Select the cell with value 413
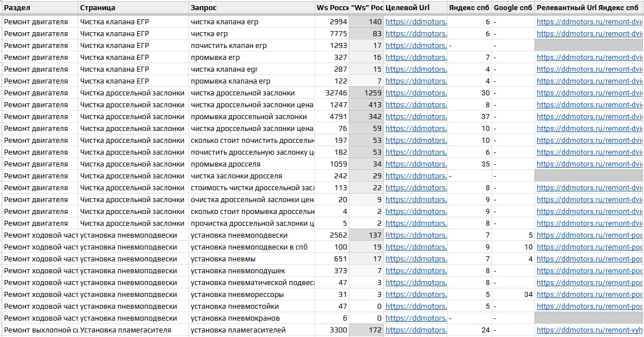The image size is (644, 337). [366, 105]
